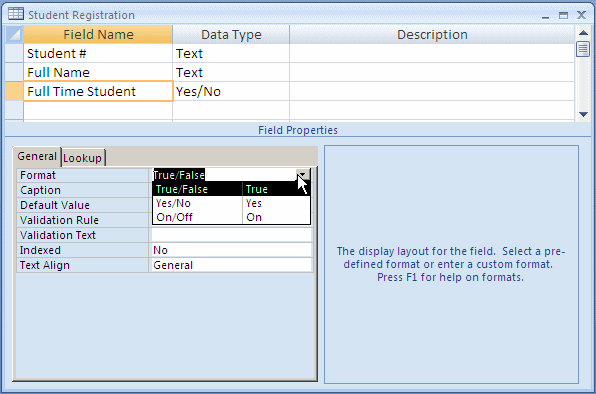Image resolution: width=596 pixels, height=394 pixels.
Task: Click the highlighted row selector for Full Time Student
Action: tap(14, 92)
